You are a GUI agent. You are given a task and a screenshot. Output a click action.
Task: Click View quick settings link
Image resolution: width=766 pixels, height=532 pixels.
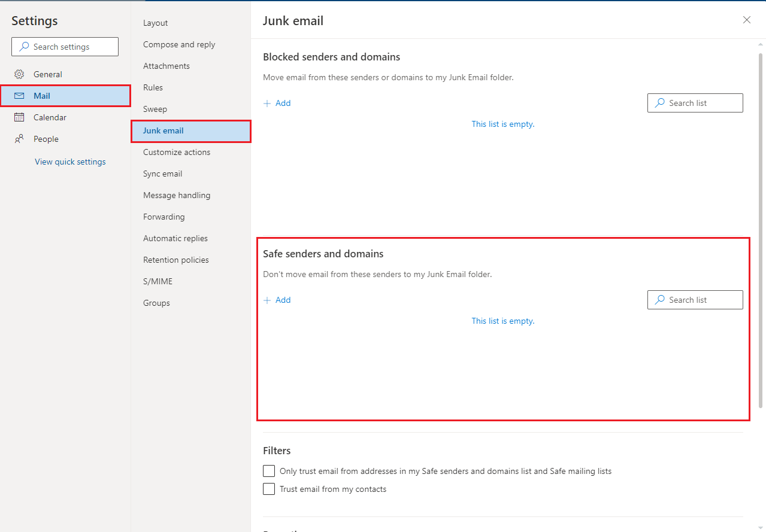[70, 162]
